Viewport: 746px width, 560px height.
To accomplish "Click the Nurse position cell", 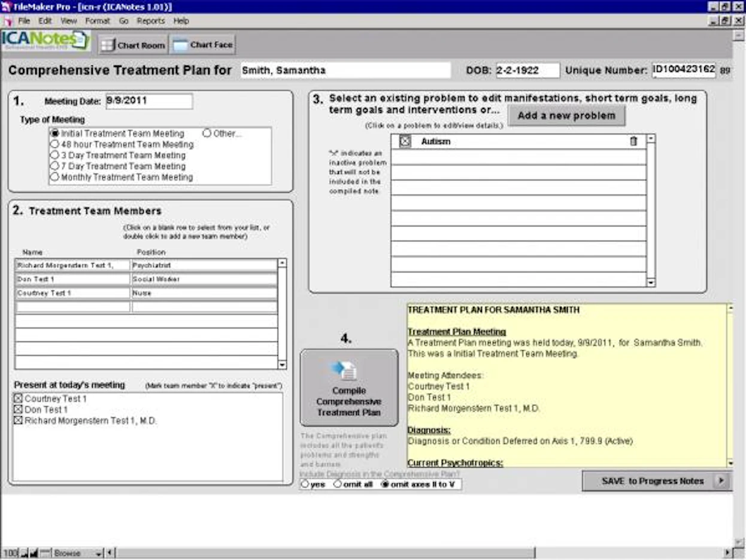I will (204, 293).
